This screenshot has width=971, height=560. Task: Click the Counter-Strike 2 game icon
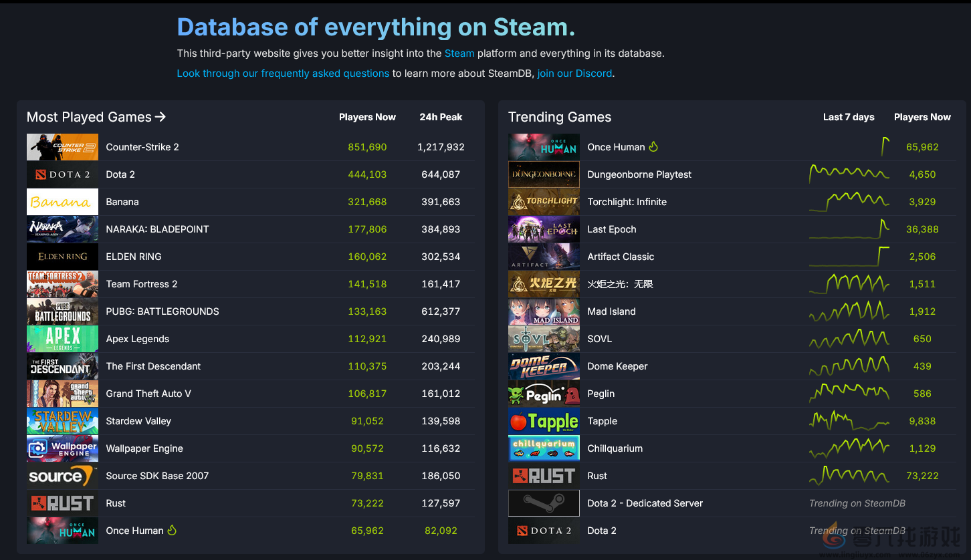point(62,147)
